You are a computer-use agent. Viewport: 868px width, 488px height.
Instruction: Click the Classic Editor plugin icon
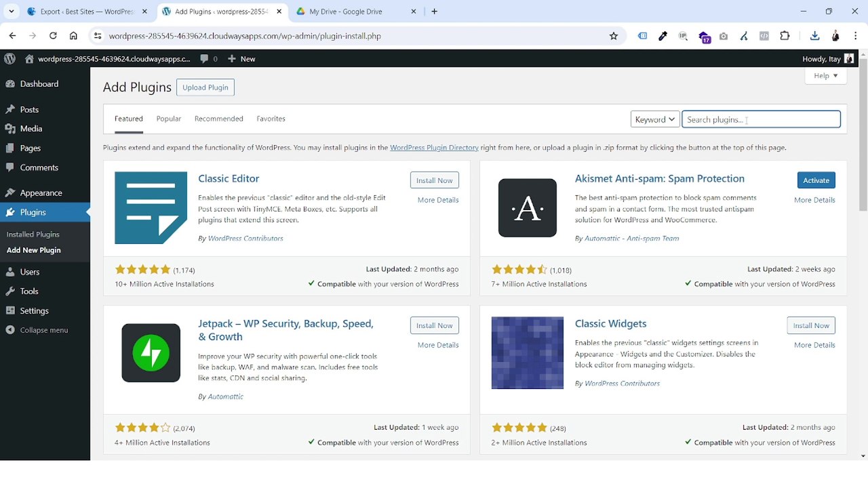[151, 207]
